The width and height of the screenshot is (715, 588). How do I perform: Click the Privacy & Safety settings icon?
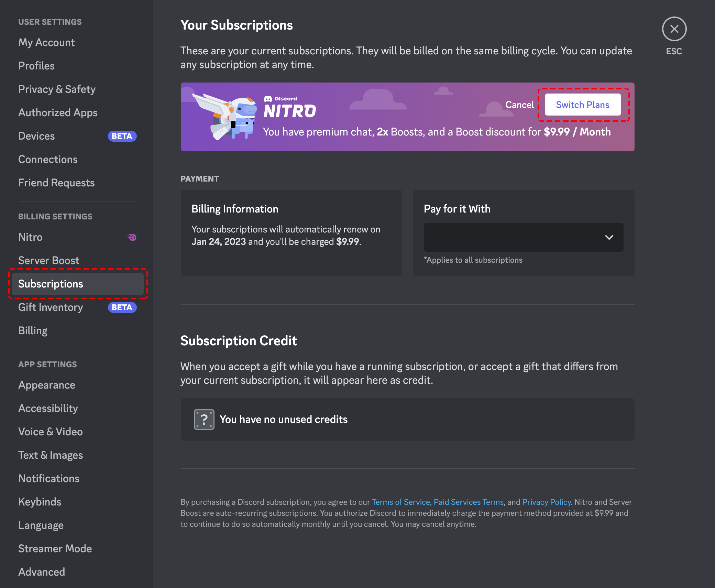coord(57,89)
